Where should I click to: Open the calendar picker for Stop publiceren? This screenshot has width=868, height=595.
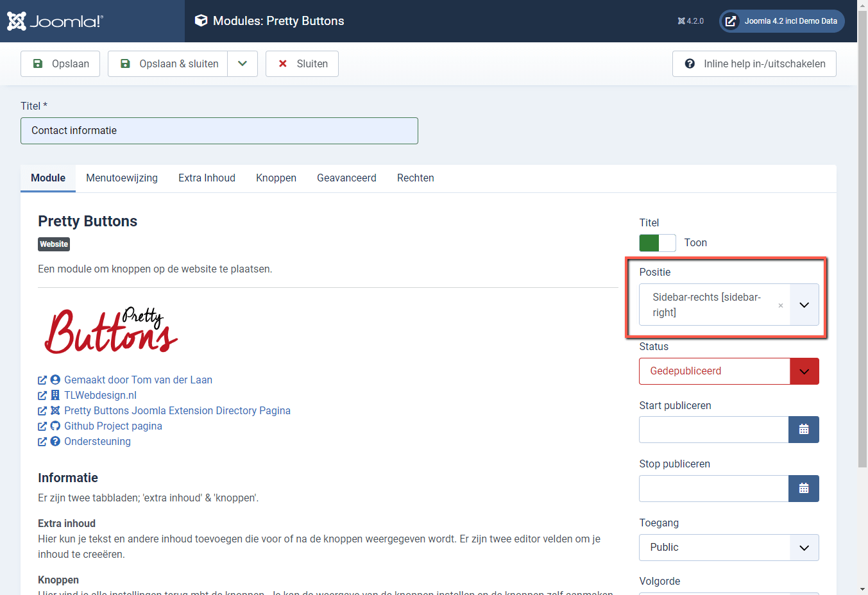tap(803, 488)
